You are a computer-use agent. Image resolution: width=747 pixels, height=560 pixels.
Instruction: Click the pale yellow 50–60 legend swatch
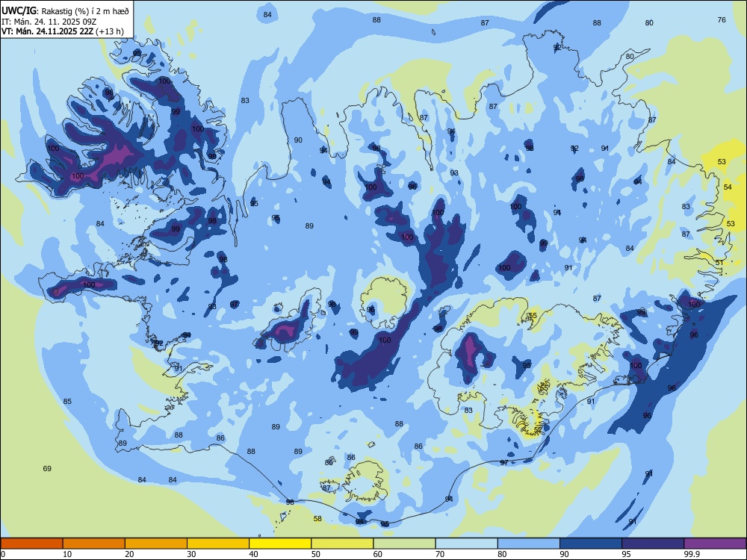[x=343, y=544]
